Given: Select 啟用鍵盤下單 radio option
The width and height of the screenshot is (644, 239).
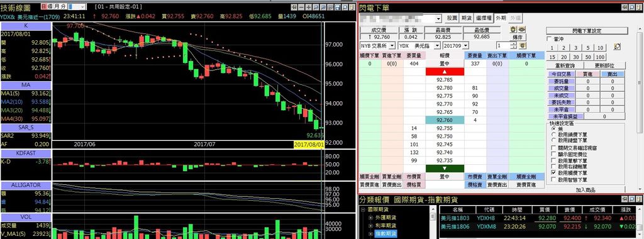Looking at the screenshot, I should point(553,140).
